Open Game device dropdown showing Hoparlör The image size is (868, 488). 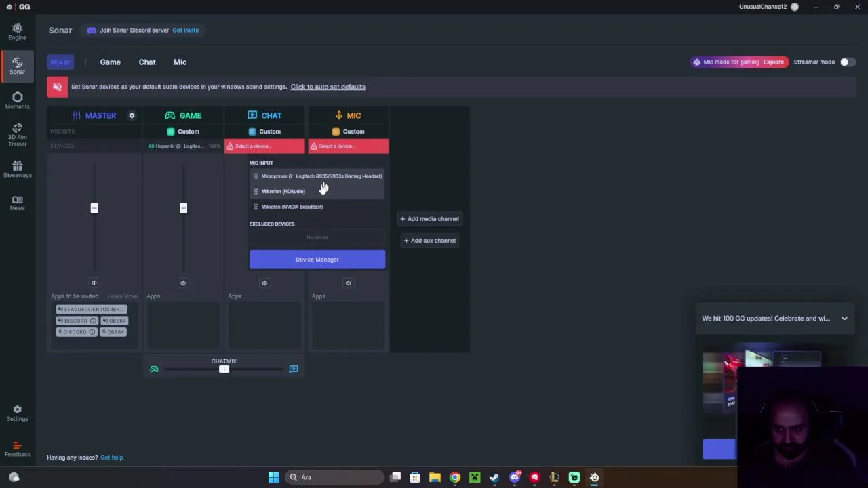coord(183,146)
